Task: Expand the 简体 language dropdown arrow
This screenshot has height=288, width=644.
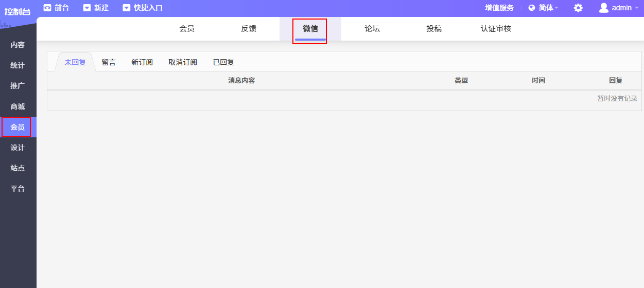Action: tap(556, 8)
